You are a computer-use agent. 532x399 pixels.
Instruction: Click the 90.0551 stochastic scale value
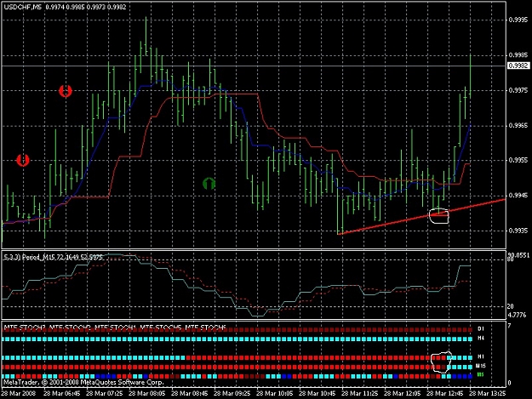click(518, 255)
